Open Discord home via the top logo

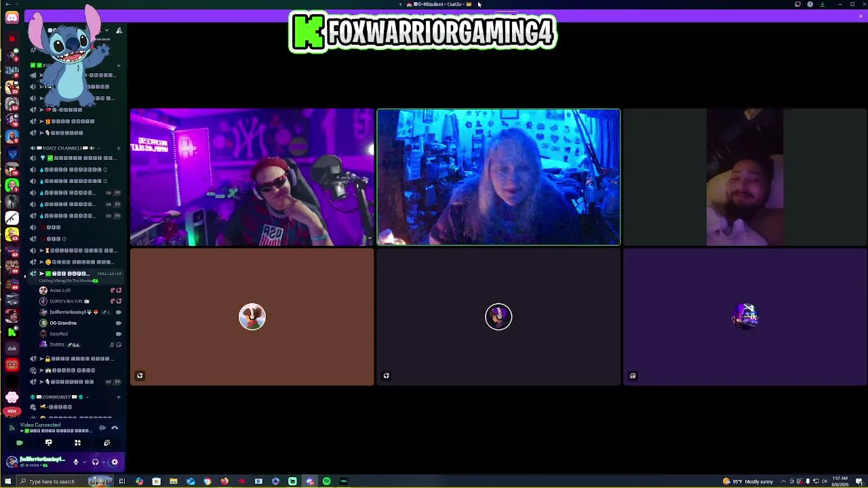coord(12,17)
